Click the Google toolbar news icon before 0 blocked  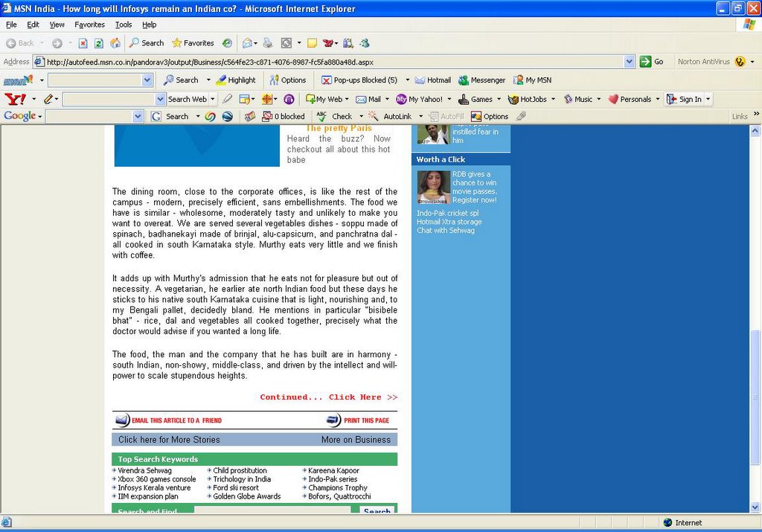tap(250, 117)
